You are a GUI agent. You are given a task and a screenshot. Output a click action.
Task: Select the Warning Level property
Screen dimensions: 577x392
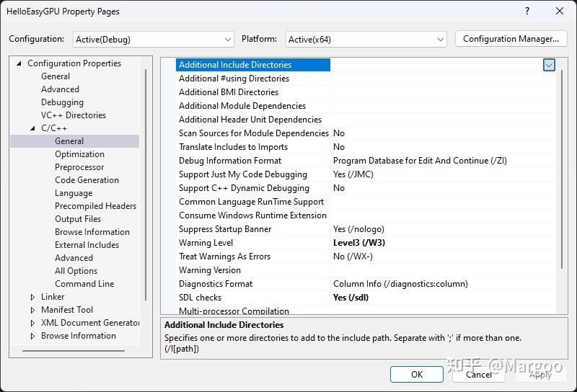[x=206, y=243]
